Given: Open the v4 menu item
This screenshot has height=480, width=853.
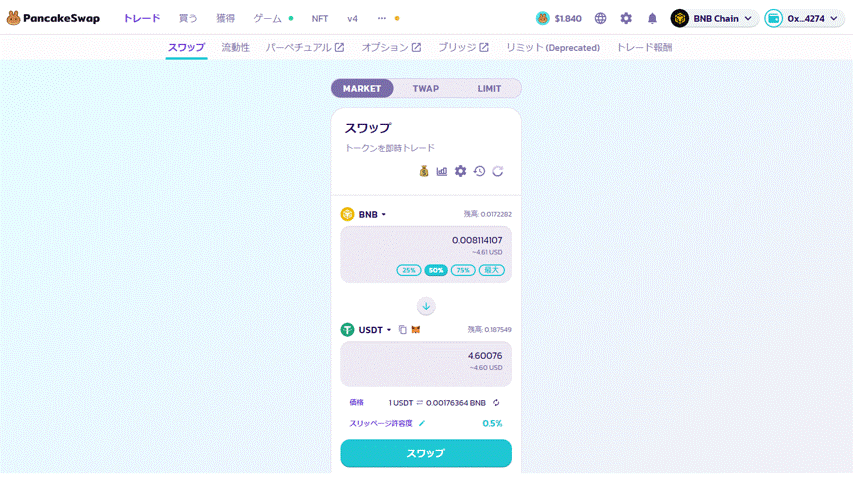Looking at the screenshot, I should [x=353, y=19].
